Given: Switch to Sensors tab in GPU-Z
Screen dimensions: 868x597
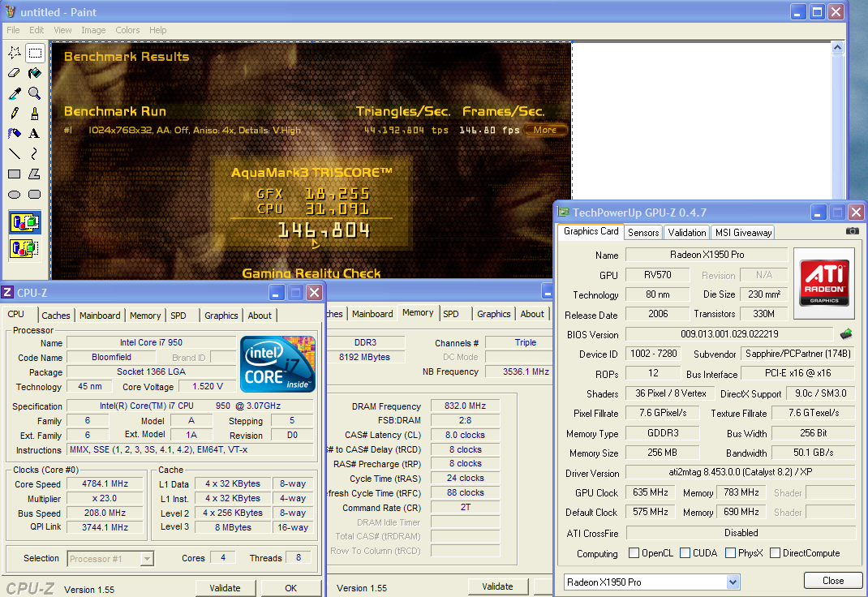Looking at the screenshot, I should (643, 232).
